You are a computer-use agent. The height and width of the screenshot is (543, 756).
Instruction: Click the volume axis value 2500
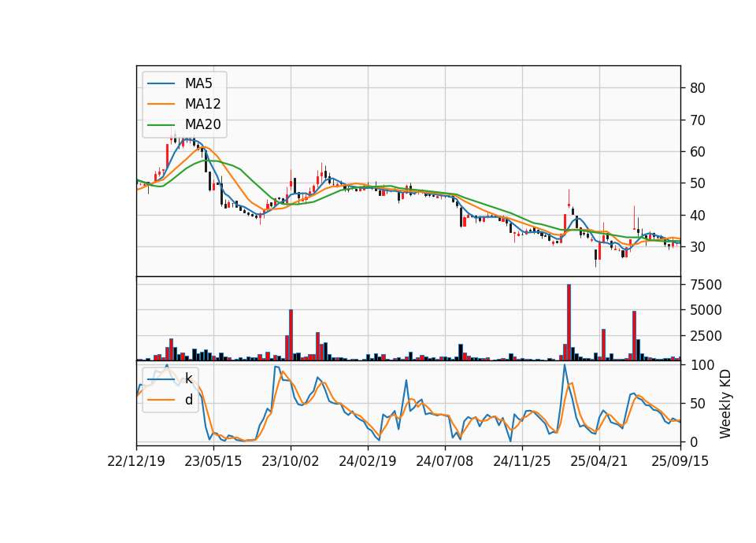(706, 336)
